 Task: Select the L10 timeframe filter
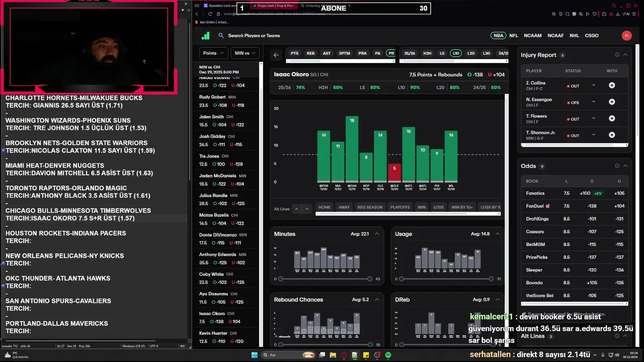tap(456, 53)
